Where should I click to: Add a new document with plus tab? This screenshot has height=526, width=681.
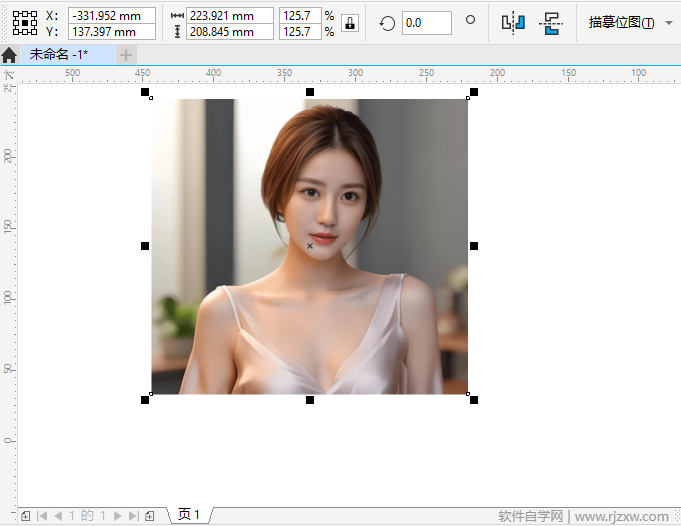(127, 55)
